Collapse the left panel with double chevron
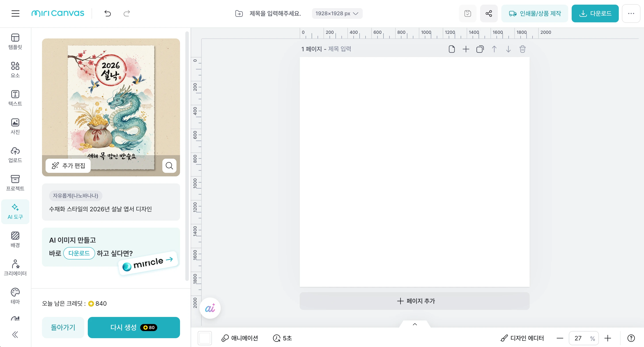The height and width of the screenshot is (347, 644). (15, 334)
